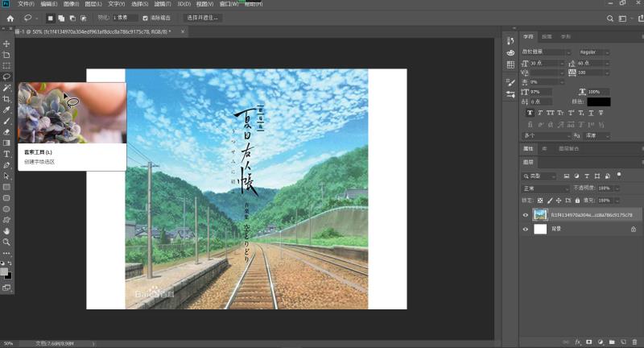Viewport: 644px width, 348px height.
Task: Create new adjustment layer icon
Action: [x=601, y=342]
